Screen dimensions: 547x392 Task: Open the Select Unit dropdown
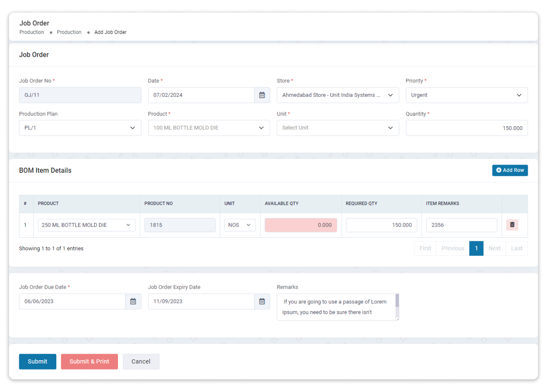coord(338,128)
